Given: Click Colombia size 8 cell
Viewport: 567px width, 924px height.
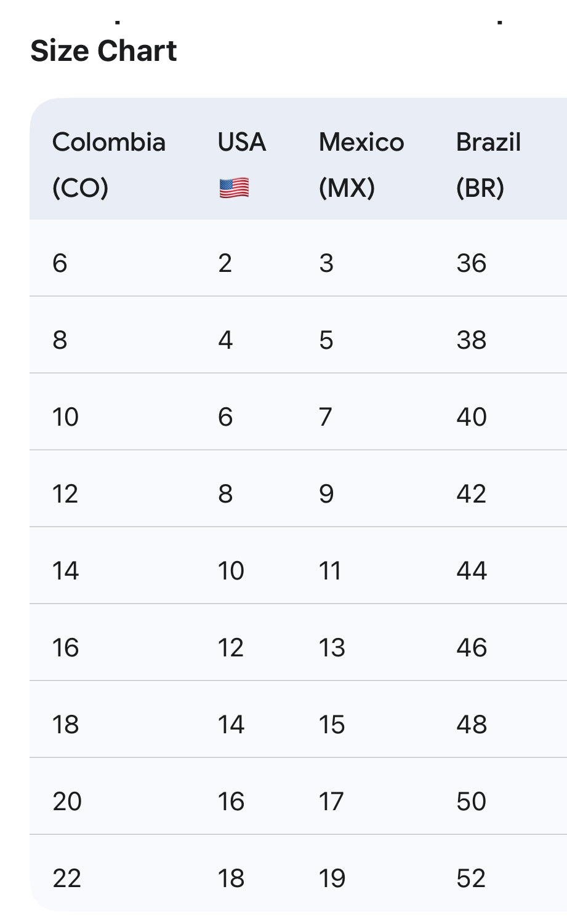Looking at the screenshot, I should point(60,340).
